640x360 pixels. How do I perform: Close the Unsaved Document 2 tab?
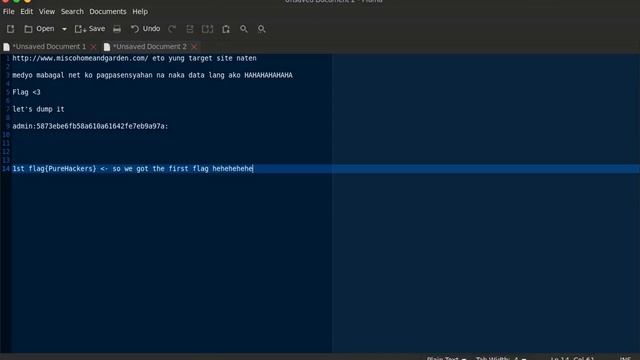(194, 47)
